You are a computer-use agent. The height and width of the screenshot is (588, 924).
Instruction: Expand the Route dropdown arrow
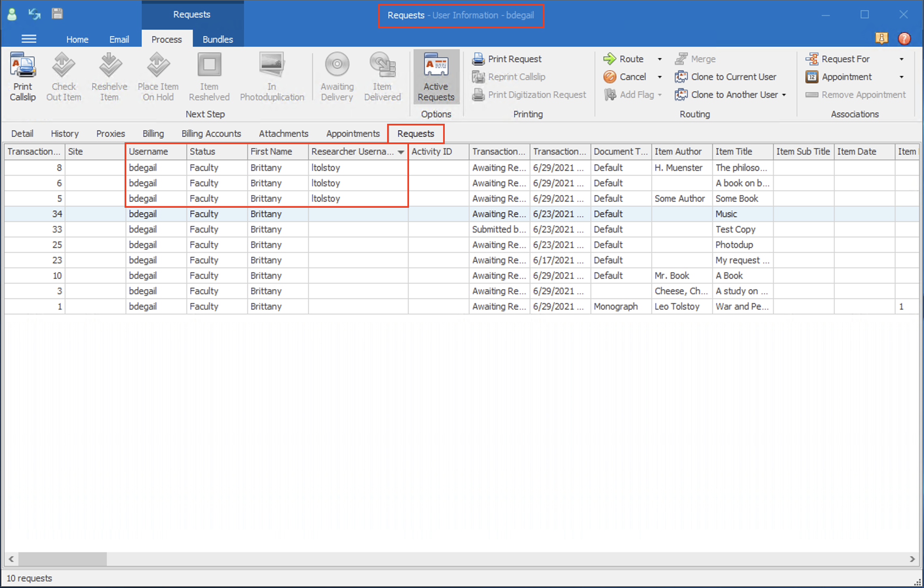660,59
